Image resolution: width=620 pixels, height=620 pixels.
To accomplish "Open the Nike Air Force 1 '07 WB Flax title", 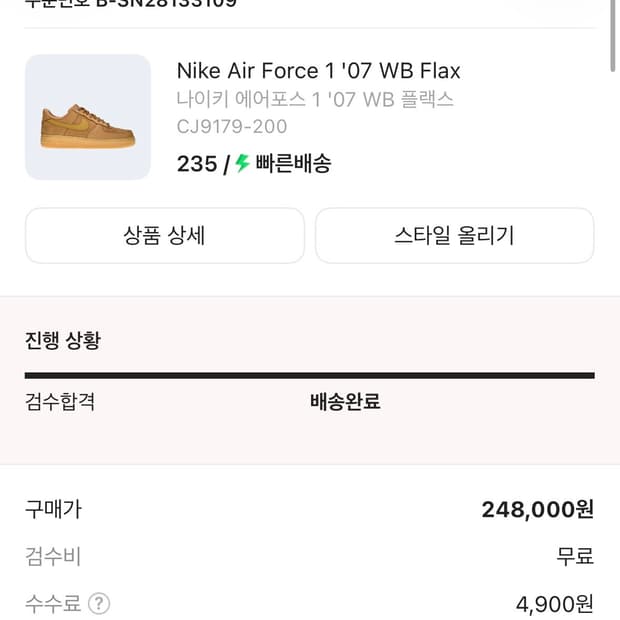I will tap(318, 71).
